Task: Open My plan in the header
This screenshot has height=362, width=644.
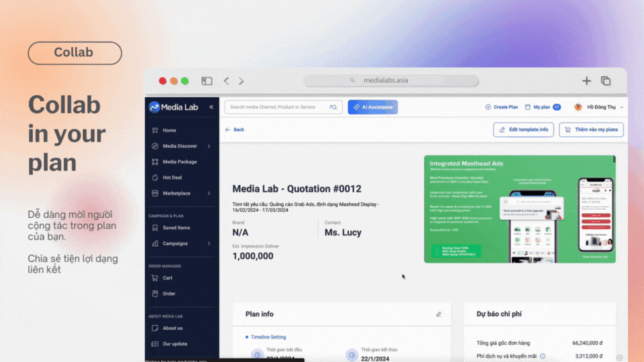Action: [x=543, y=107]
